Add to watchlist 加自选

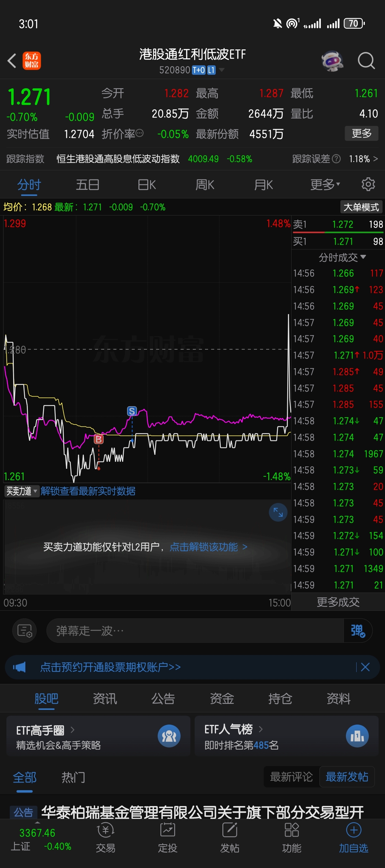point(354,838)
